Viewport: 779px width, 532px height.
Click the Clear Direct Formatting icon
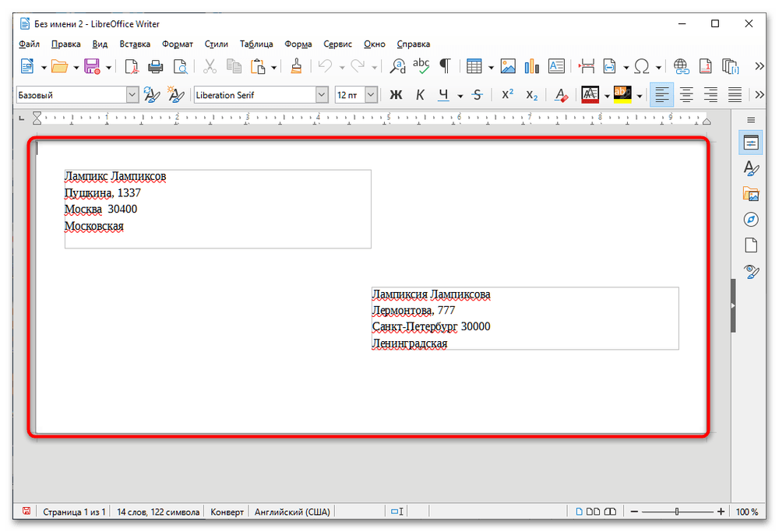(x=561, y=95)
